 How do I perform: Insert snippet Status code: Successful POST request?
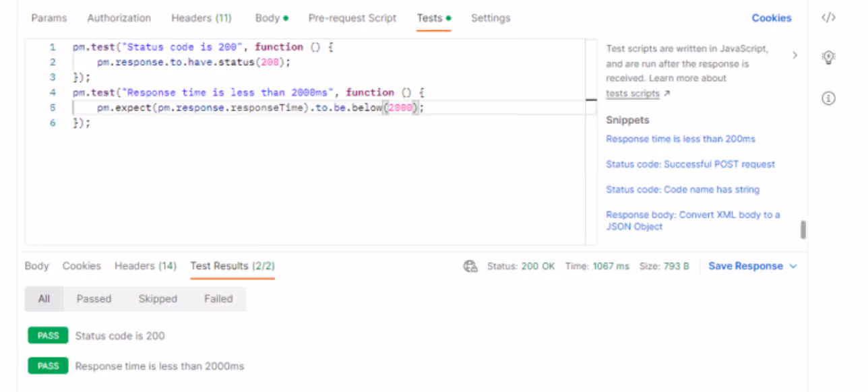[690, 164]
